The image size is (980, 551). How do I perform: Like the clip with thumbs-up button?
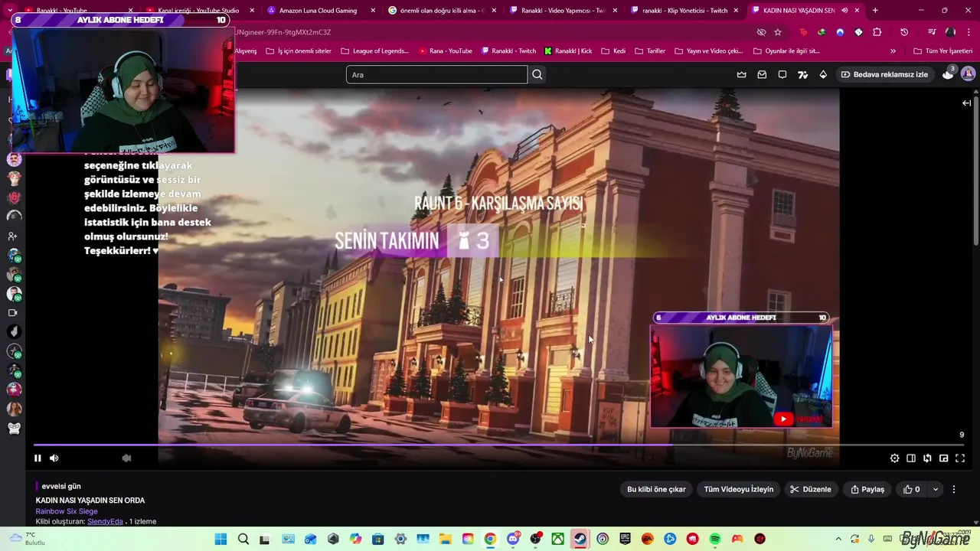[x=911, y=489]
